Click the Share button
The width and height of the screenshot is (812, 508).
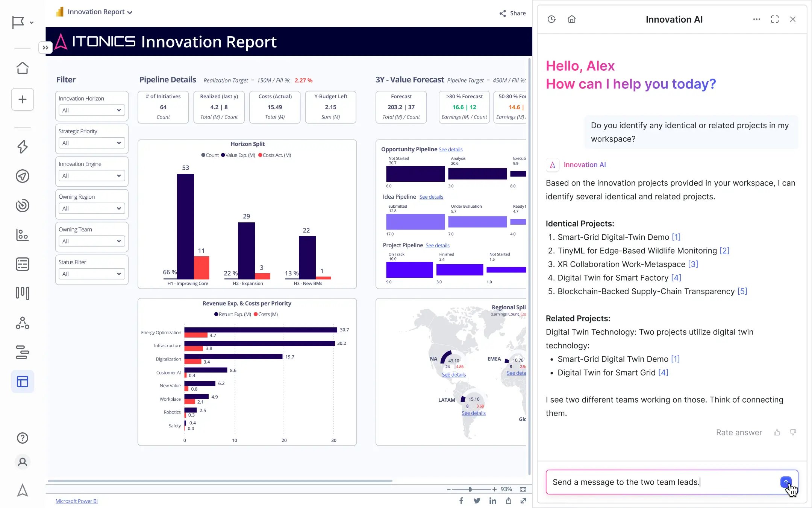[x=512, y=13]
